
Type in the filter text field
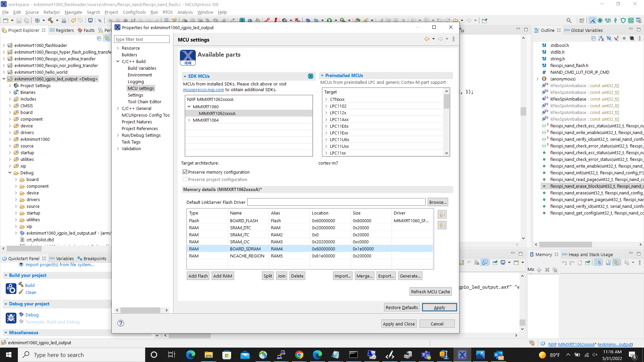tap(142, 39)
